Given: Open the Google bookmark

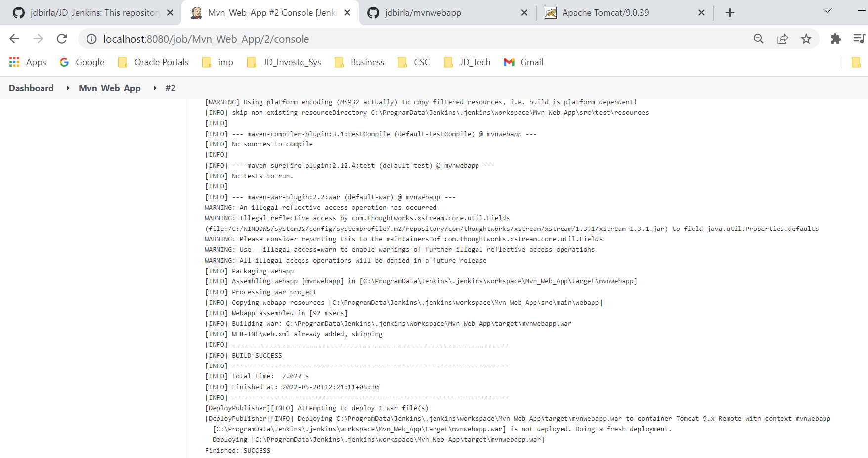Looking at the screenshot, I should pos(82,62).
